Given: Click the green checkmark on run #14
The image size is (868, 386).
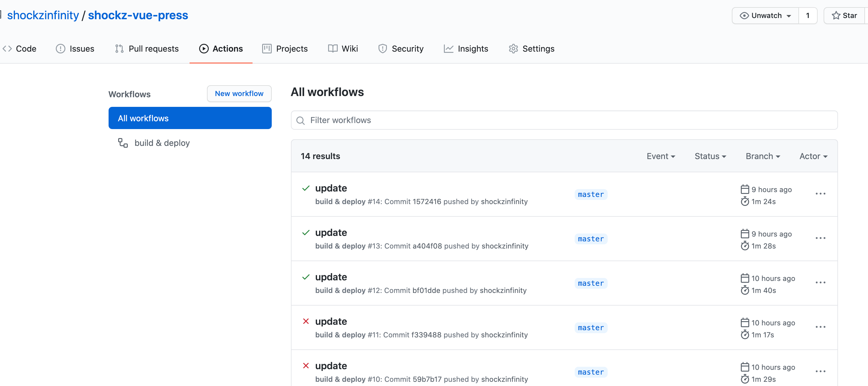Looking at the screenshot, I should pyautogui.click(x=306, y=188).
